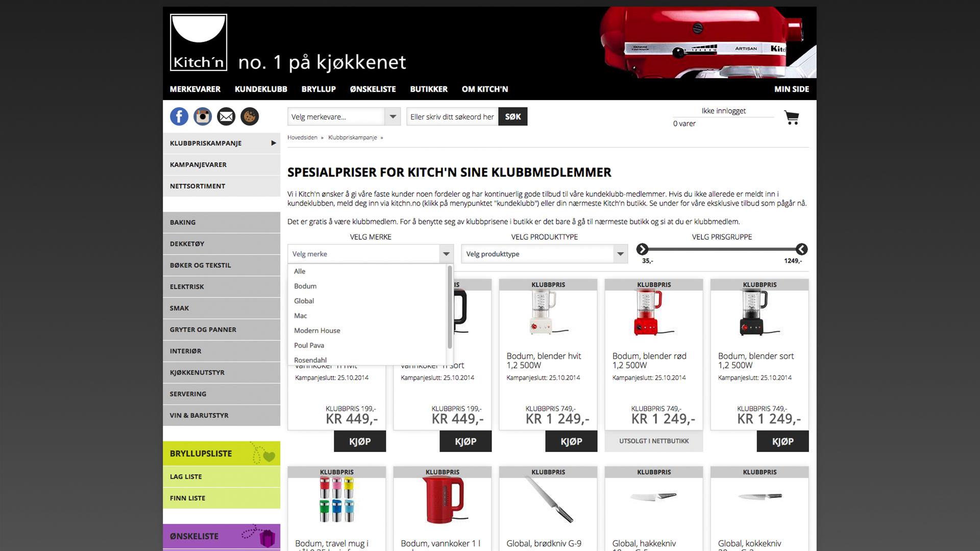The image size is (980, 551).
Task: Open the Kundeklubb menu item
Action: 261,89
